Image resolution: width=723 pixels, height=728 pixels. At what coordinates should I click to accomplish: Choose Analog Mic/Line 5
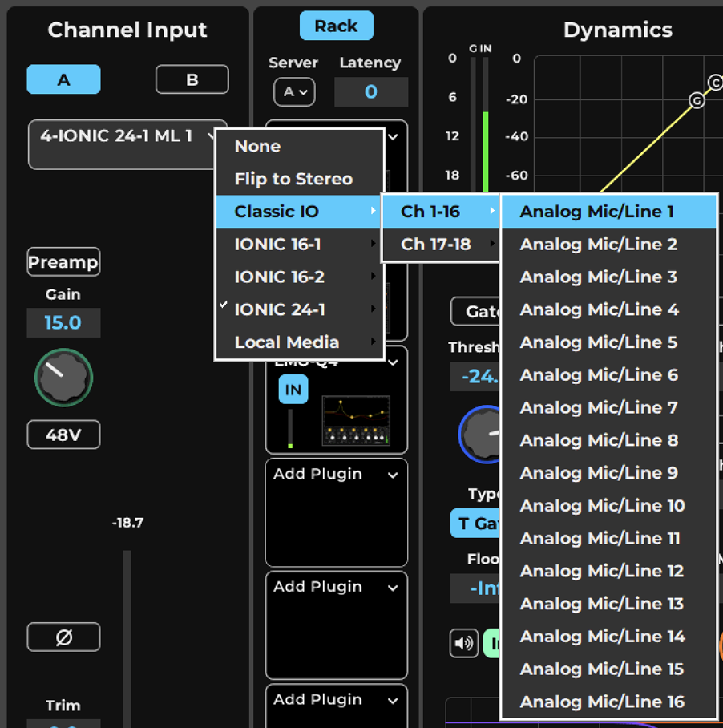pos(609,342)
